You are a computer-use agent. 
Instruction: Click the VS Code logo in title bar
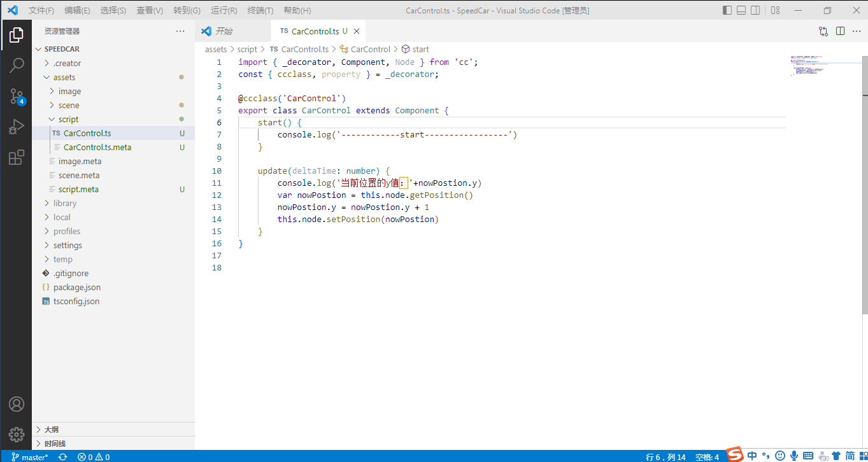[x=13, y=10]
